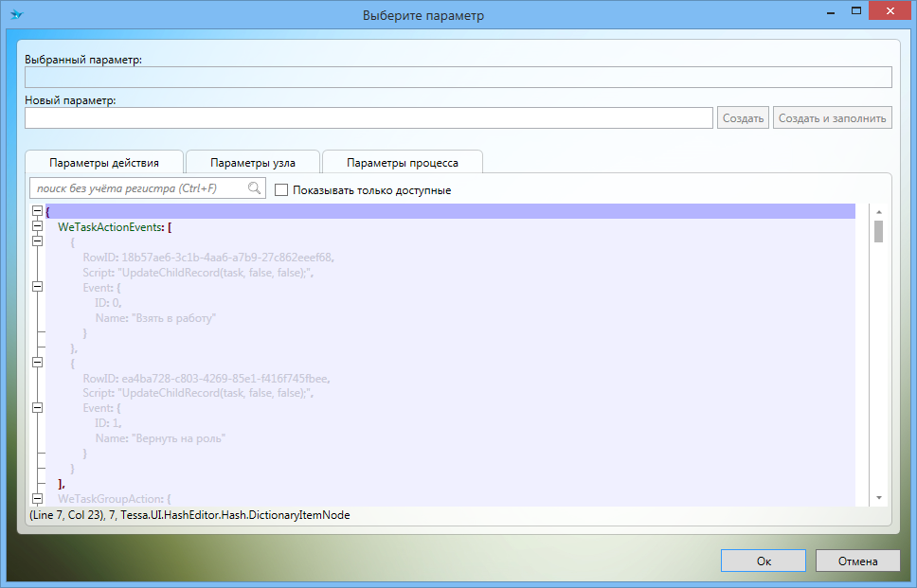
Task: Click the search magnifier icon
Action: point(254,188)
